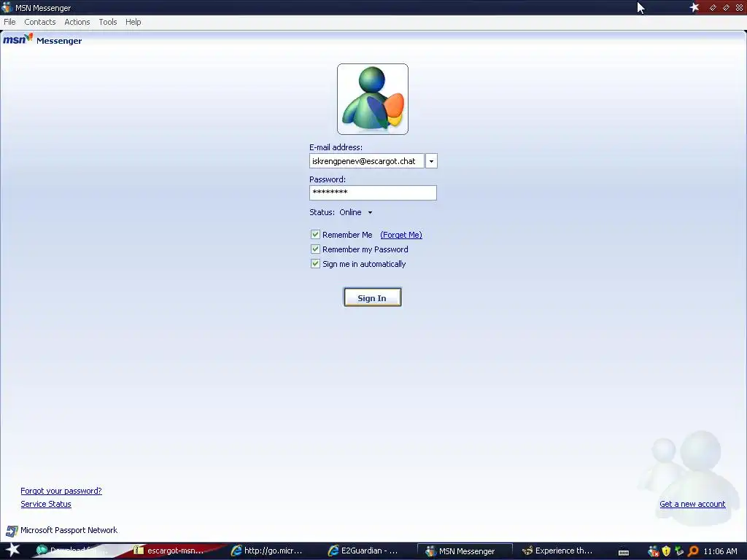747x560 pixels.
Task: Maximize the MSN Messenger window
Action: (726, 7)
